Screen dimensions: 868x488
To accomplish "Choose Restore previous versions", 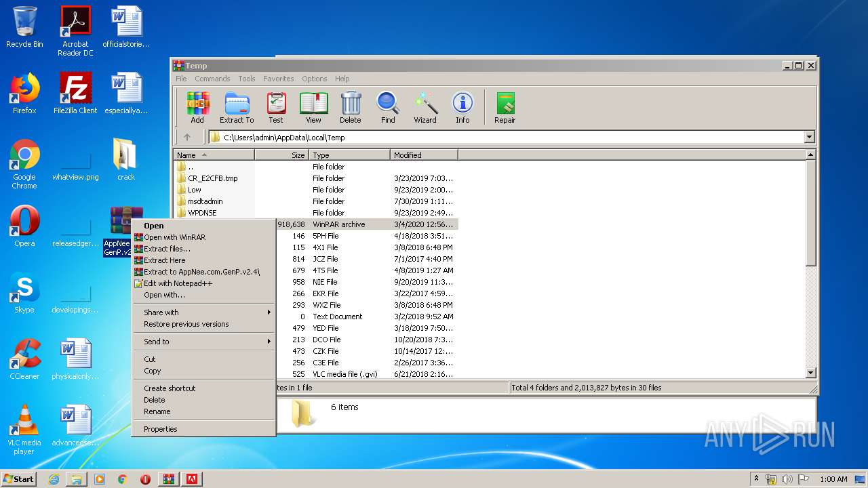I will point(203,324).
